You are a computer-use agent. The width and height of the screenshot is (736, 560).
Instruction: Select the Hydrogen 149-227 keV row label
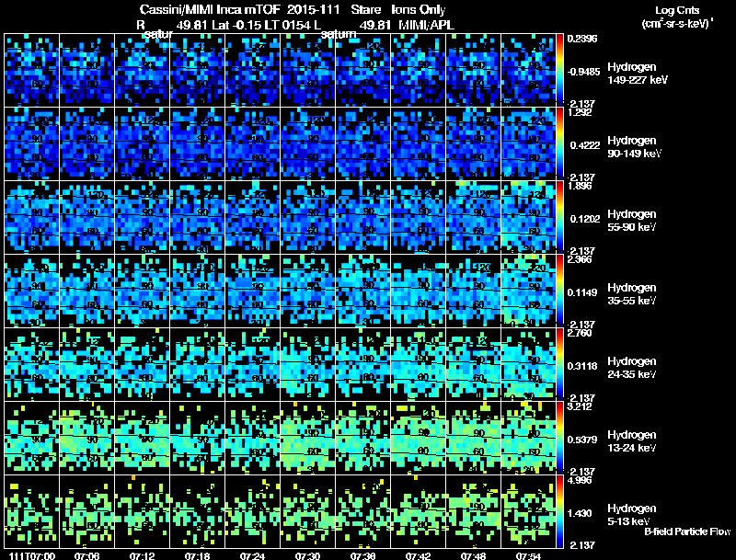[x=637, y=74]
